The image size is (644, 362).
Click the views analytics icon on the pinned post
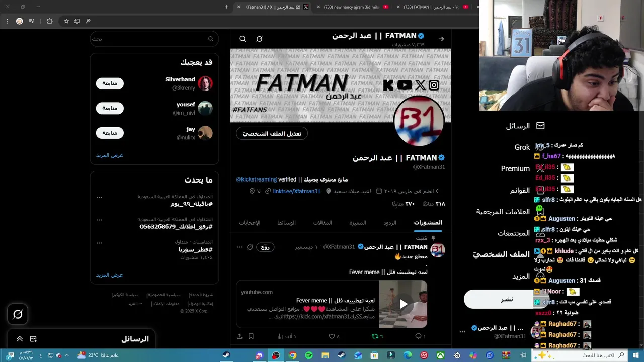pos(280,336)
